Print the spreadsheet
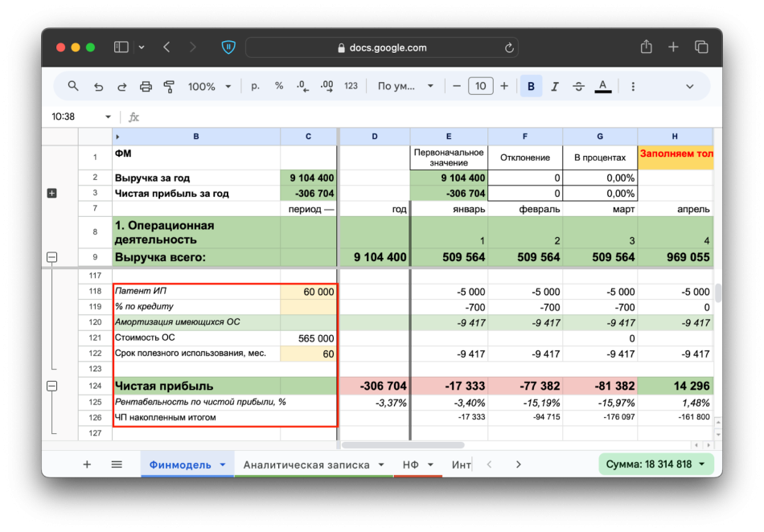The image size is (764, 532). (x=146, y=86)
